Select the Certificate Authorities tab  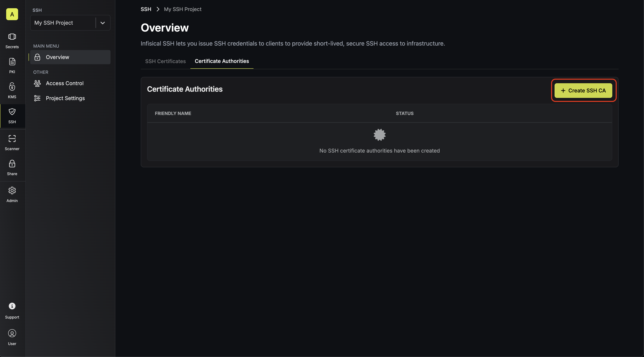[x=222, y=61]
